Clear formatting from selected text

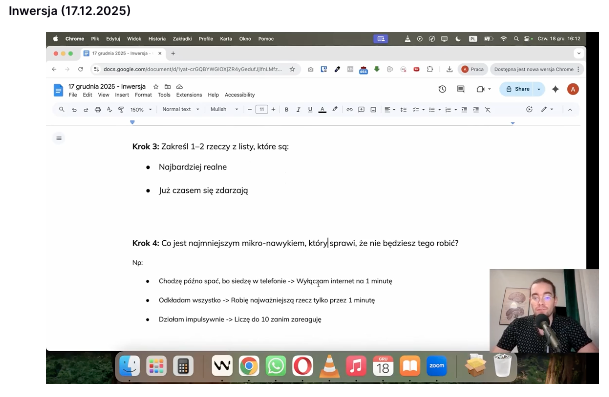(x=488, y=110)
